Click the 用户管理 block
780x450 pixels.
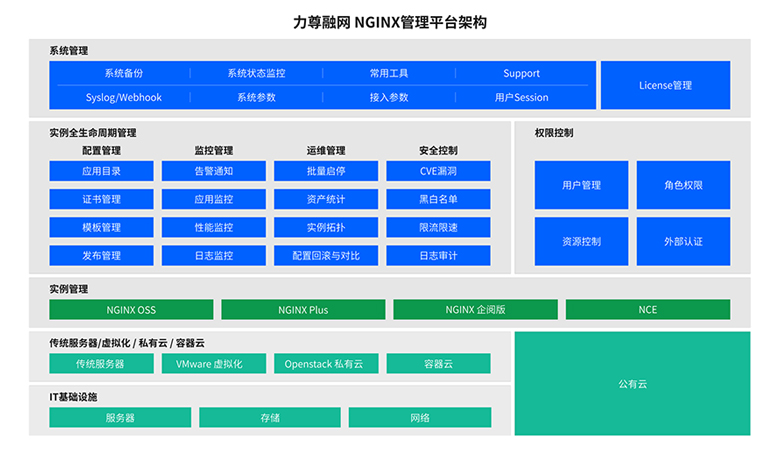tap(582, 185)
